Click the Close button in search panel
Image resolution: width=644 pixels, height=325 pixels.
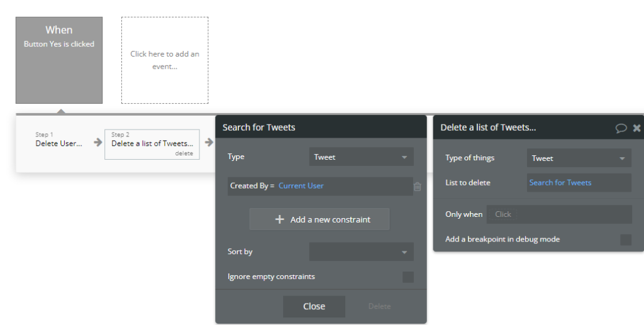coord(314,306)
